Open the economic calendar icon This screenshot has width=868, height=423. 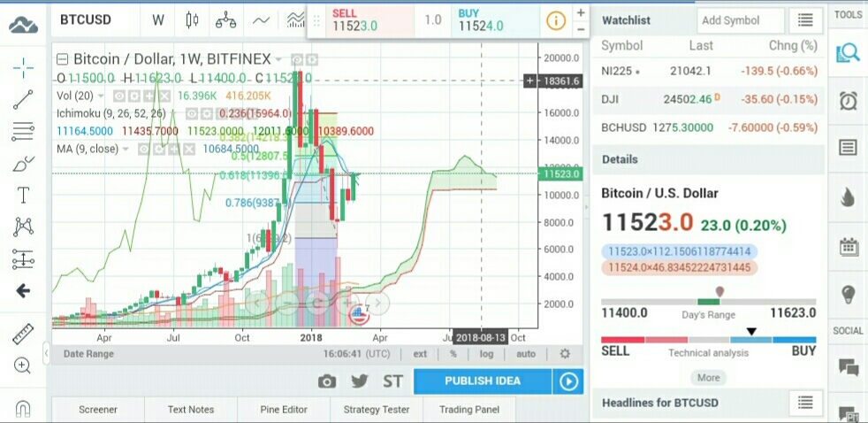[848, 246]
